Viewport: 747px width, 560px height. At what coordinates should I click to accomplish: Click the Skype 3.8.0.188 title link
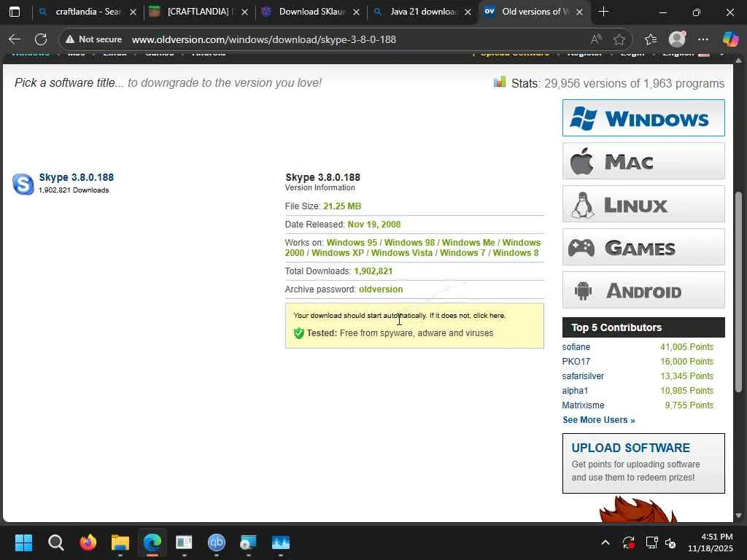(76, 177)
